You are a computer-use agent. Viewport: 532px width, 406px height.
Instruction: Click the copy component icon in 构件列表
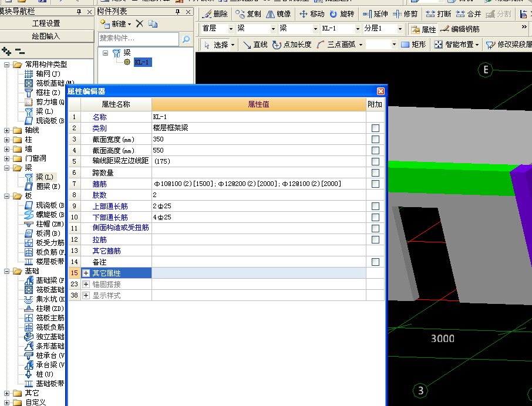click(x=153, y=23)
